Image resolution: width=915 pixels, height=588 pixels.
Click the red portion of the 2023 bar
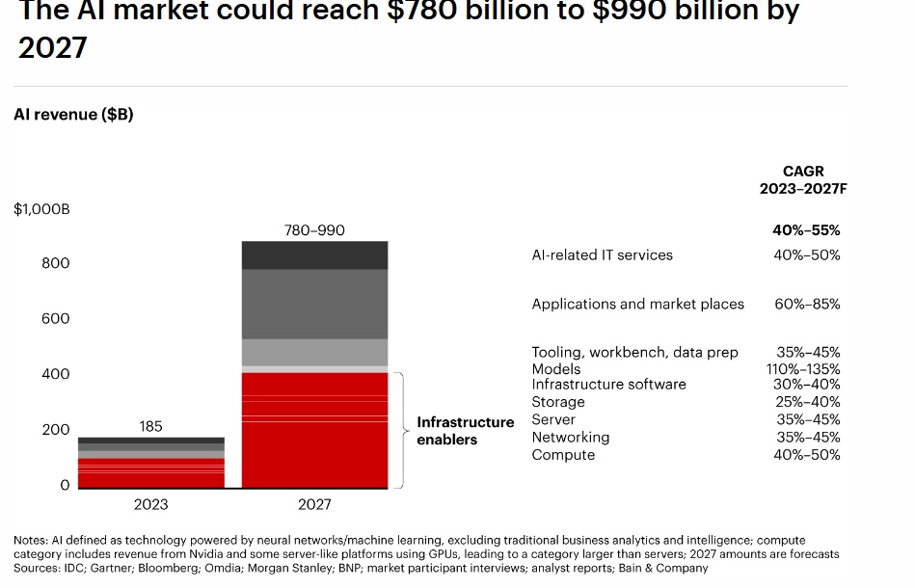[151, 473]
